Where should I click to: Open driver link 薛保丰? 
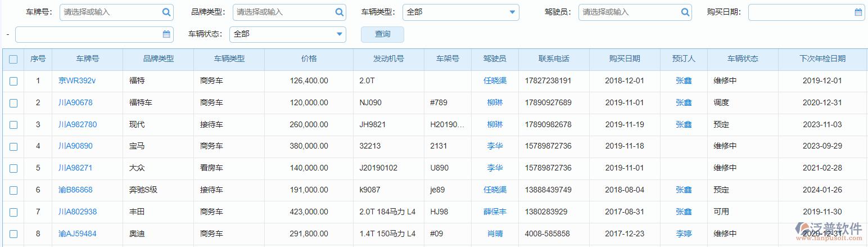point(495,212)
